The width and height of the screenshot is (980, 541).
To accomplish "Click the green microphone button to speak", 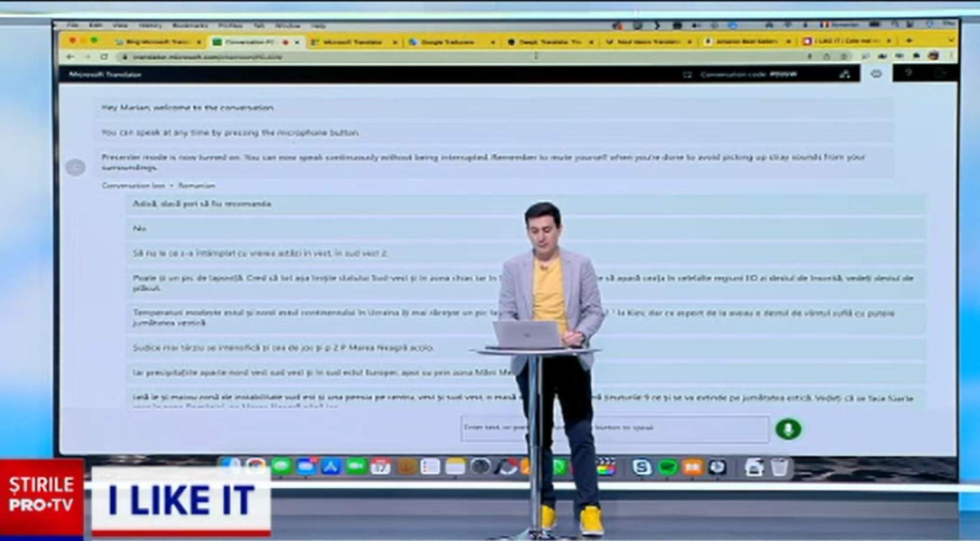I will (787, 429).
